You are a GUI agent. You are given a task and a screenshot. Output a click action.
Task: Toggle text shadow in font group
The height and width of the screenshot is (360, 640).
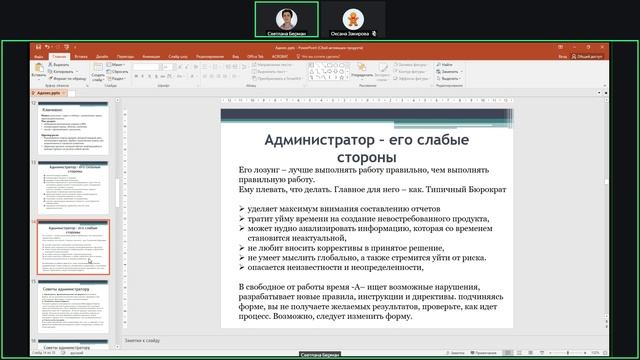pos(156,76)
